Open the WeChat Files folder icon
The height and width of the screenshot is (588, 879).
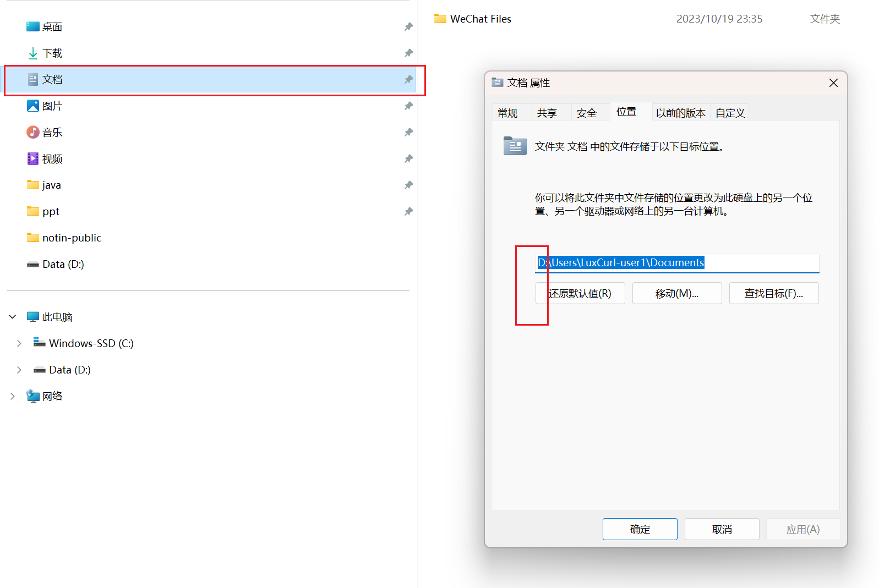pyautogui.click(x=440, y=19)
